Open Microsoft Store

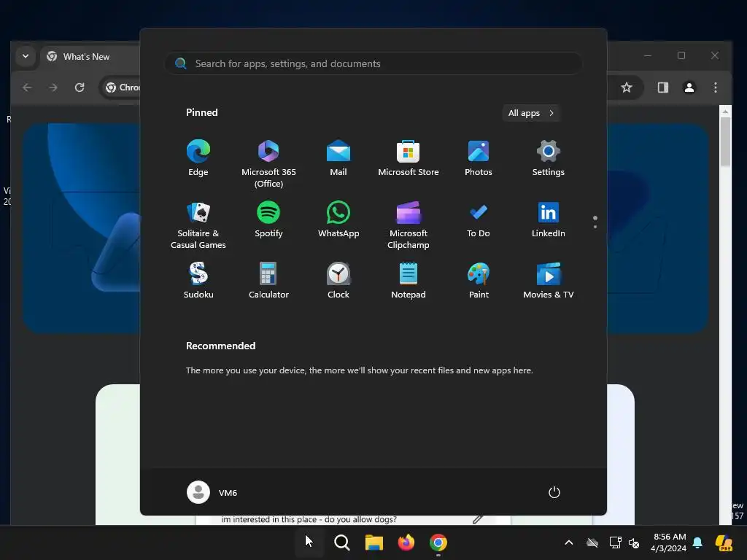pyautogui.click(x=409, y=159)
